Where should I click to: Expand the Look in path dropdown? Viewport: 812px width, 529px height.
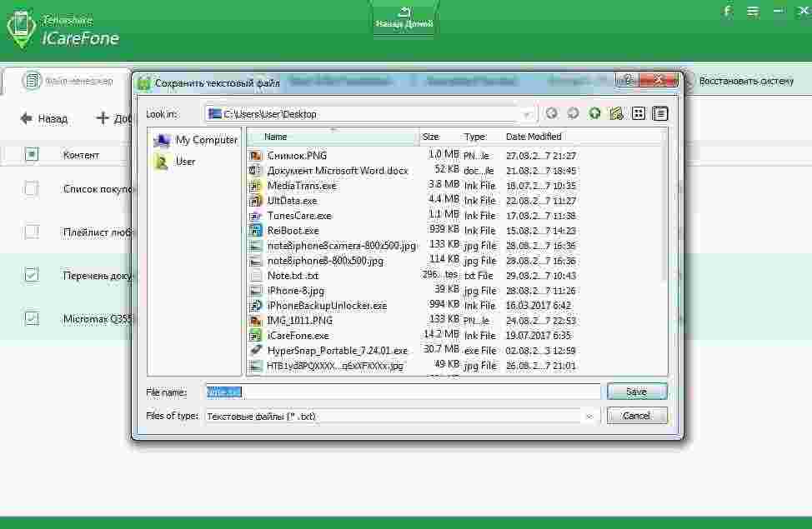coord(527,114)
